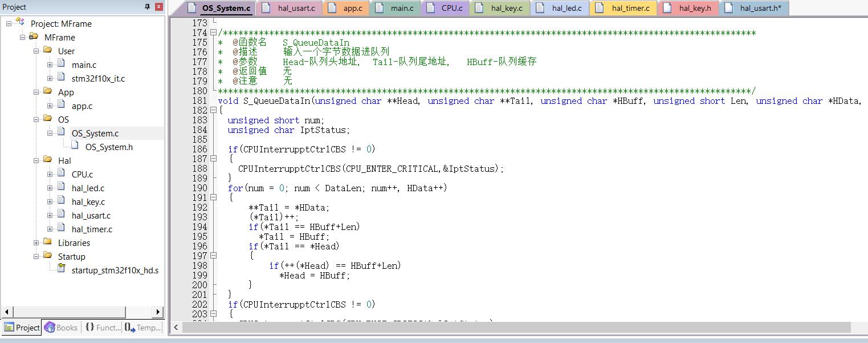Select hal_key.c in the project tree

(x=88, y=202)
